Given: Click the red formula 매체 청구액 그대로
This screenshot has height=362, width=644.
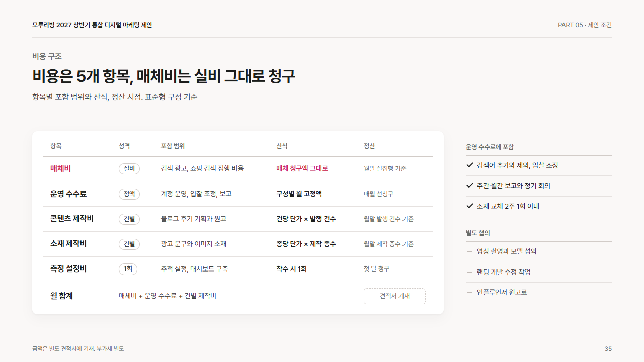Looking at the screenshot, I should (302, 168).
